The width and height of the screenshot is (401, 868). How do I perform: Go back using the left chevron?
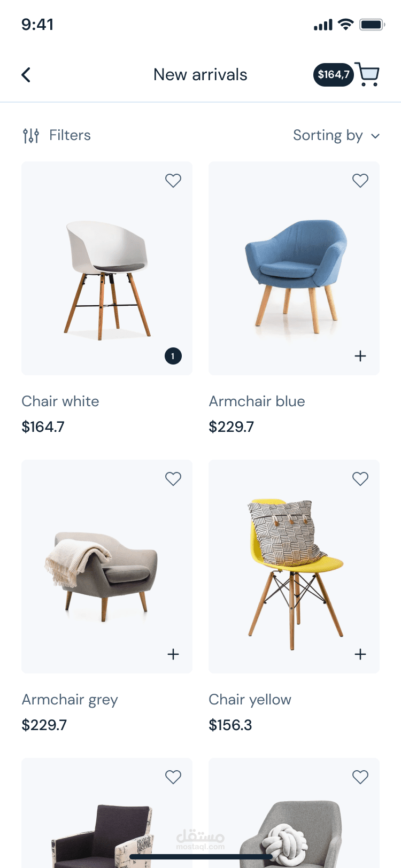pyautogui.click(x=26, y=75)
